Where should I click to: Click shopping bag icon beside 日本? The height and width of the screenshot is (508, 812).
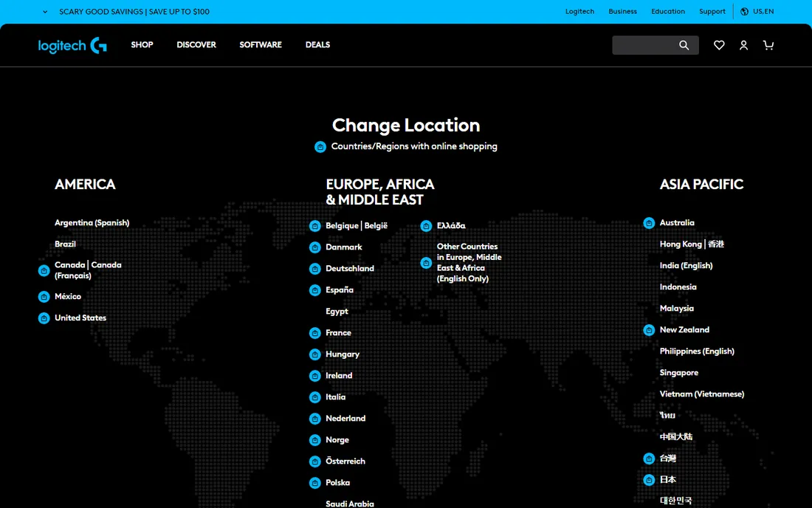[649, 480]
